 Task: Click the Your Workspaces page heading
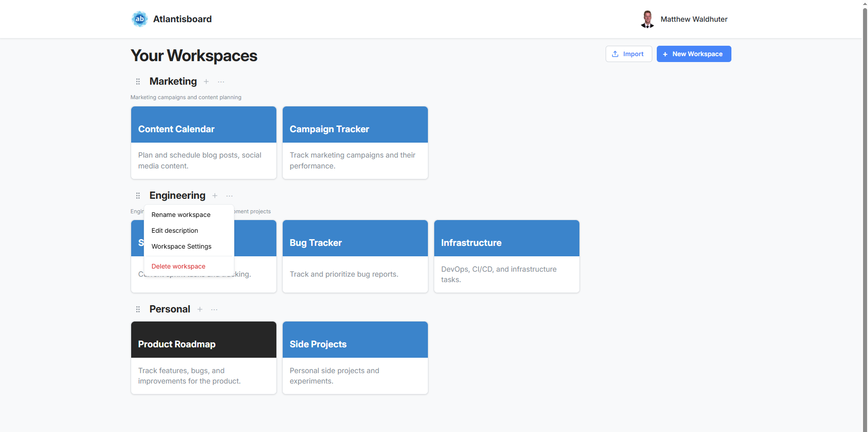(194, 56)
